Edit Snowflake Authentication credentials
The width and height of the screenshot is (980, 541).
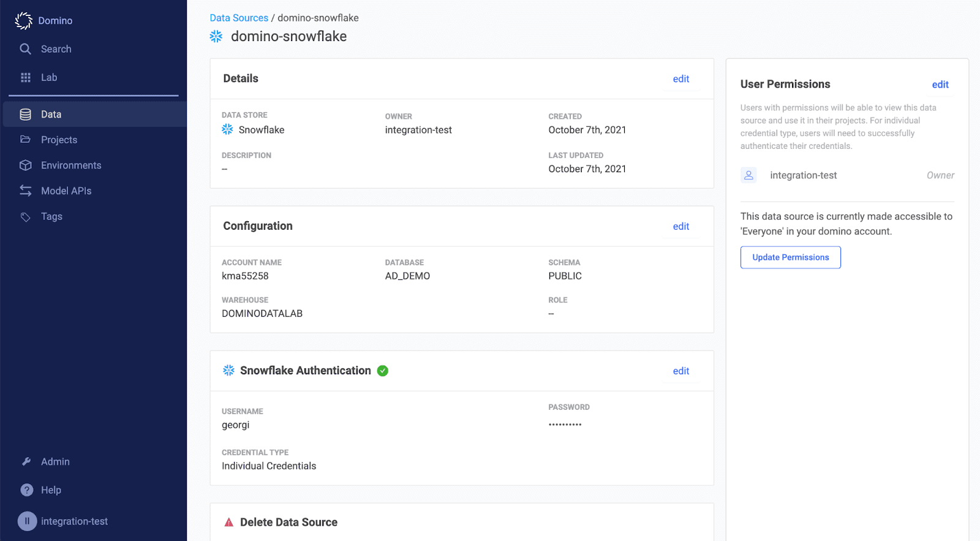[681, 371]
